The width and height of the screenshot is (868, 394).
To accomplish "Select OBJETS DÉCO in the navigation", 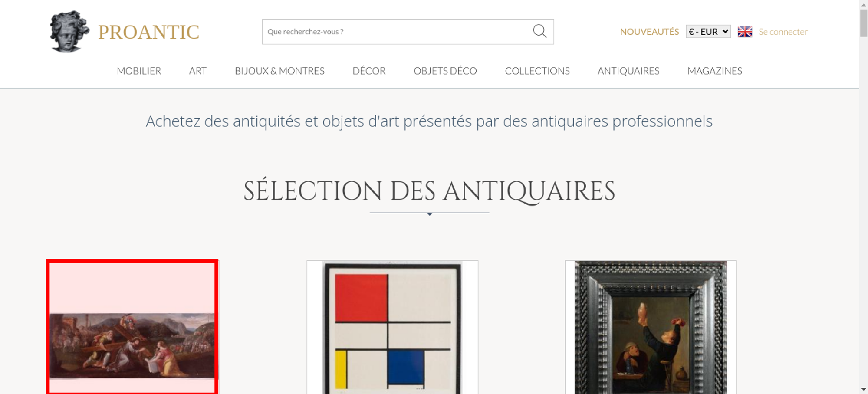I will [445, 71].
